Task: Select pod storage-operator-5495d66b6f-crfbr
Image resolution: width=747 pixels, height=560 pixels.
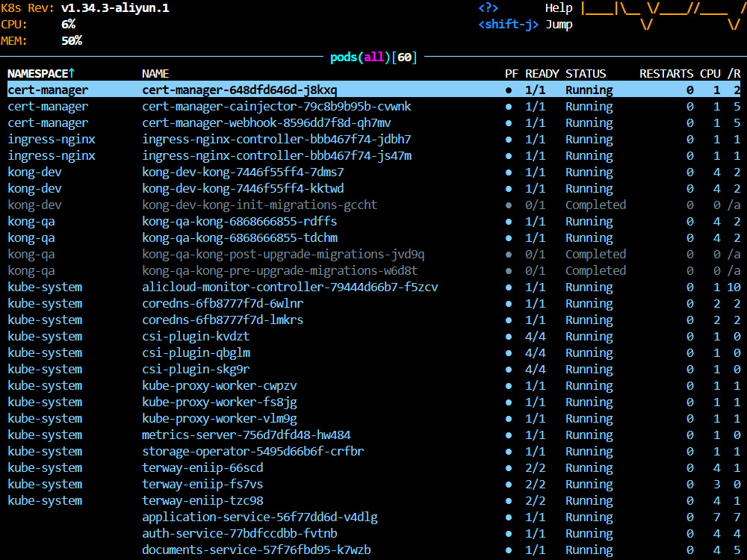Action: tap(373, 451)
